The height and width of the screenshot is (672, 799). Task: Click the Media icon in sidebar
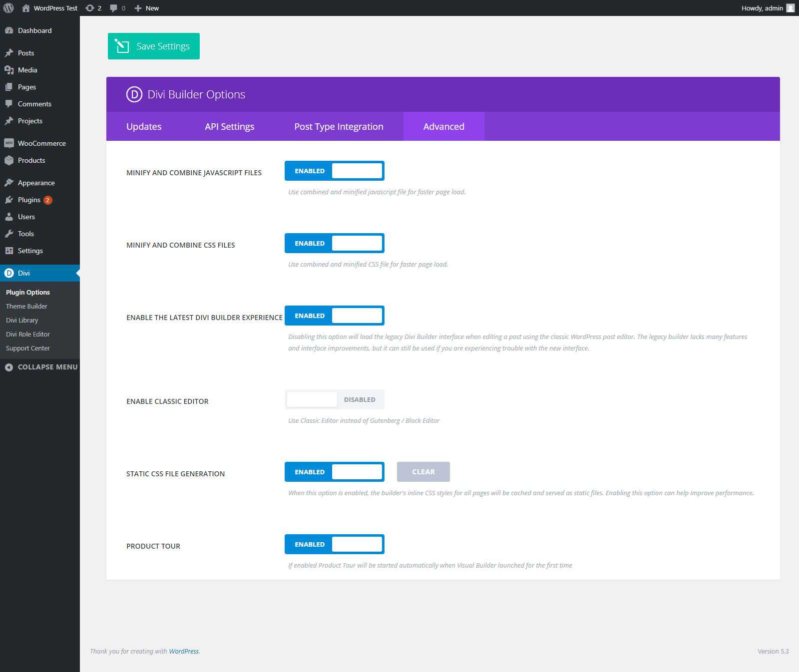(9, 70)
